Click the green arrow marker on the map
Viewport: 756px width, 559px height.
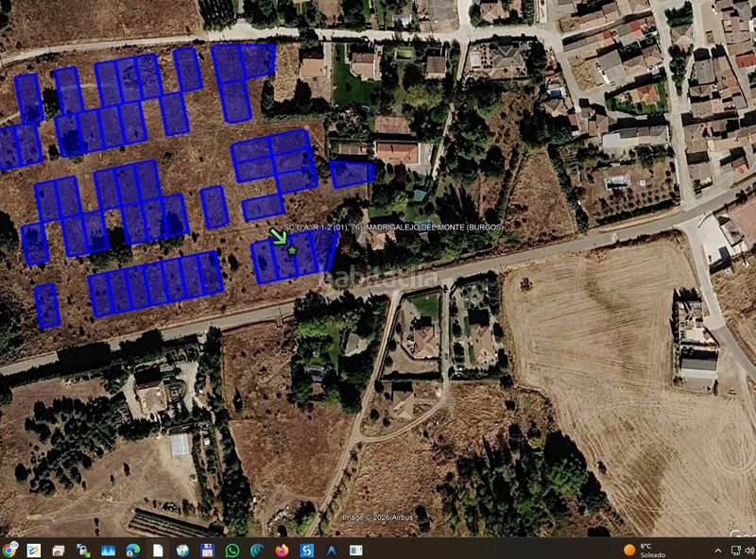(279, 236)
